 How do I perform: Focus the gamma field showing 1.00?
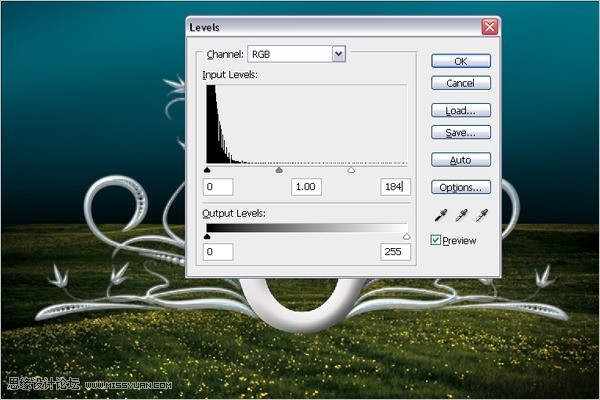306,187
